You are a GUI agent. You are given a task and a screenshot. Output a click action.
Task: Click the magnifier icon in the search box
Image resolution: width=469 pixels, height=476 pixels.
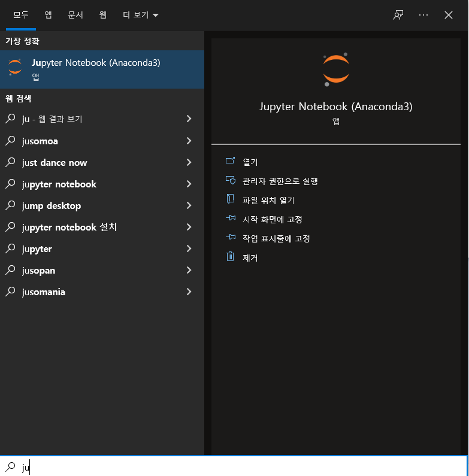click(x=10, y=466)
